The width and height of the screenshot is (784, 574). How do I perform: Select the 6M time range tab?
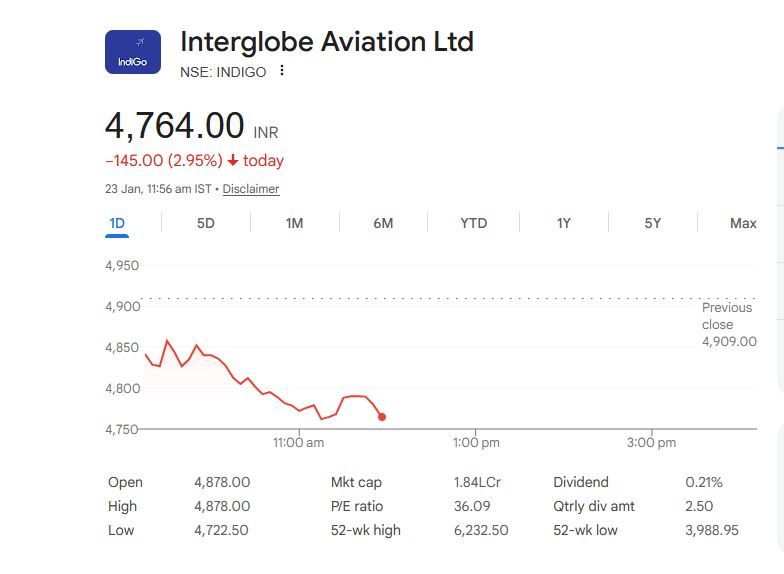pyautogui.click(x=383, y=223)
